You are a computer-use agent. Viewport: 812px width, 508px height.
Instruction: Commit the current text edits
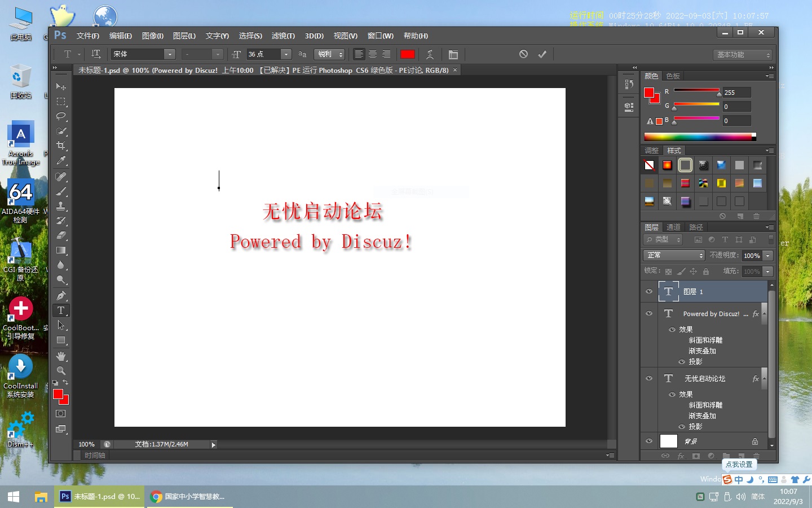pos(542,54)
